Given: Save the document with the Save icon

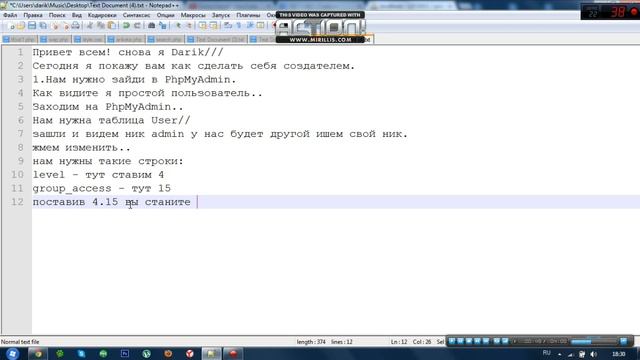Looking at the screenshot, I should pos(31,26).
